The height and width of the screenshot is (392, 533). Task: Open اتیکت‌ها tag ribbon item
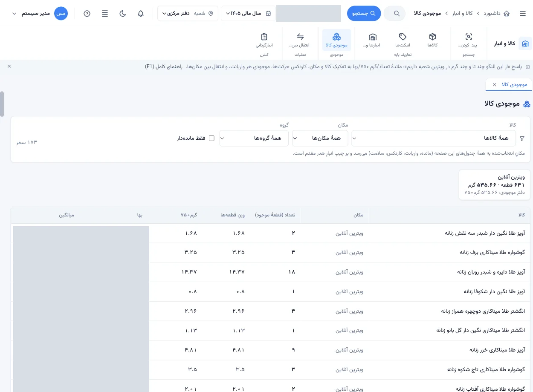403,40
